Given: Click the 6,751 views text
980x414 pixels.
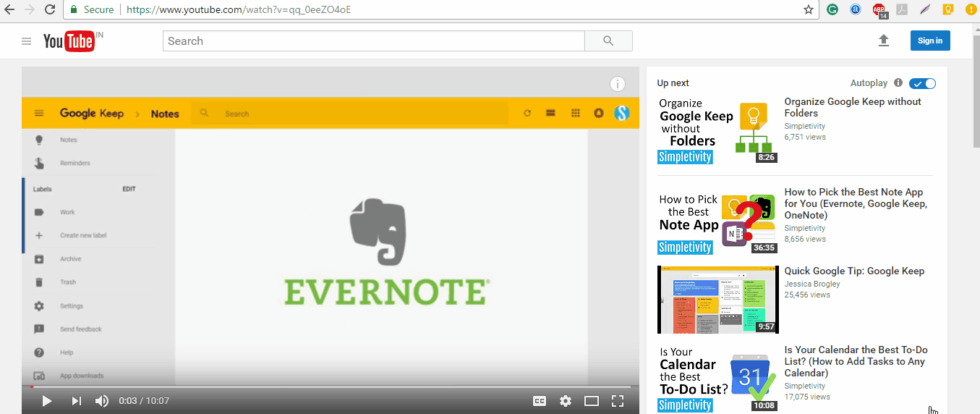Looking at the screenshot, I should (x=805, y=137).
